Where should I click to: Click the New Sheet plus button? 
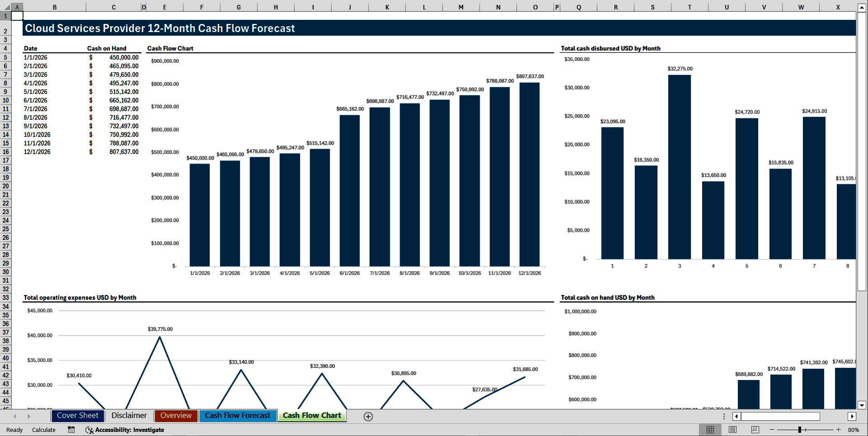[368, 416]
